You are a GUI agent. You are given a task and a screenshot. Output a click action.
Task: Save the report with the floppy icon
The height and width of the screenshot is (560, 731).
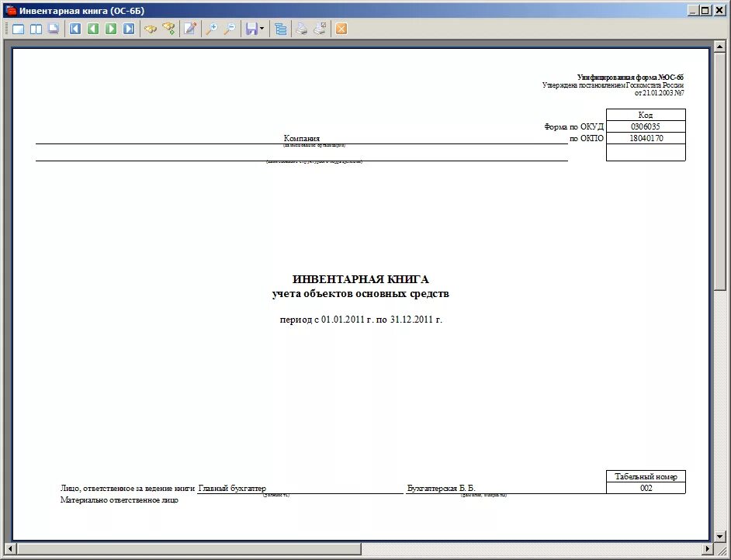point(251,29)
